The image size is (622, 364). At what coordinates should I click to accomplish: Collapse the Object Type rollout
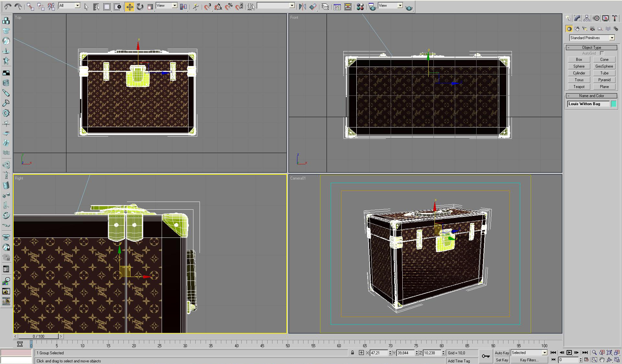[592, 47]
